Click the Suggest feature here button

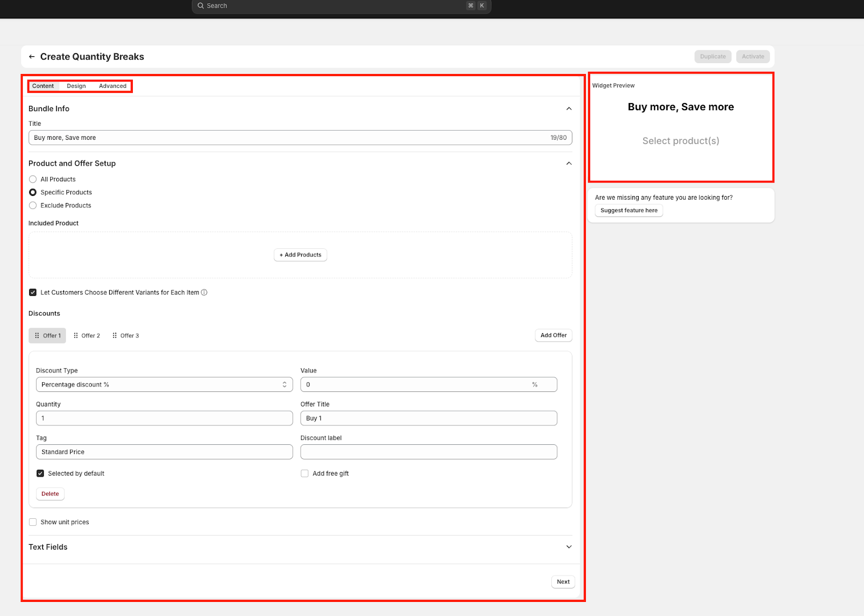(x=629, y=211)
